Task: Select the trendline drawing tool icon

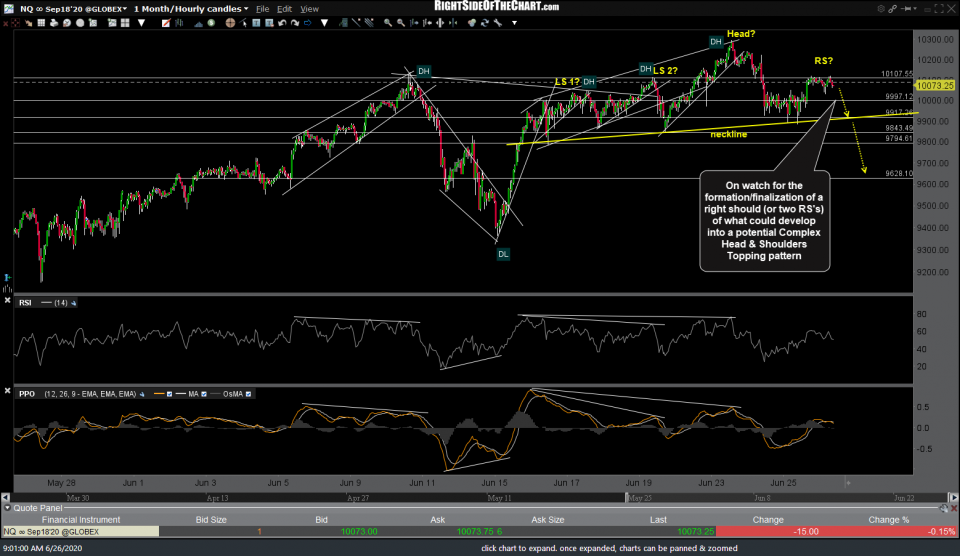Action: point(356,23)
